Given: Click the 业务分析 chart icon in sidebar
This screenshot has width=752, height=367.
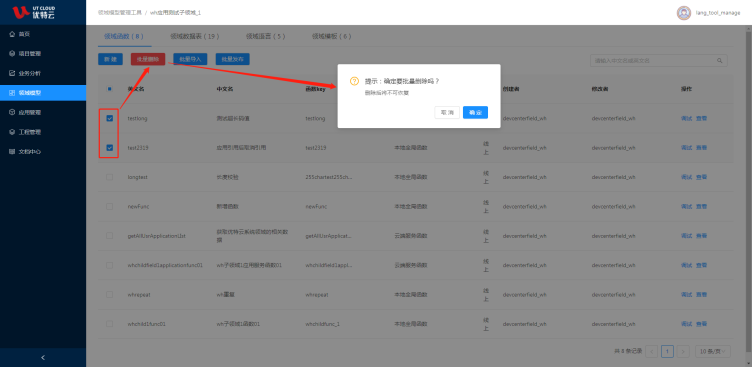Looking at the screenshot, I should [x=12, y=73].
